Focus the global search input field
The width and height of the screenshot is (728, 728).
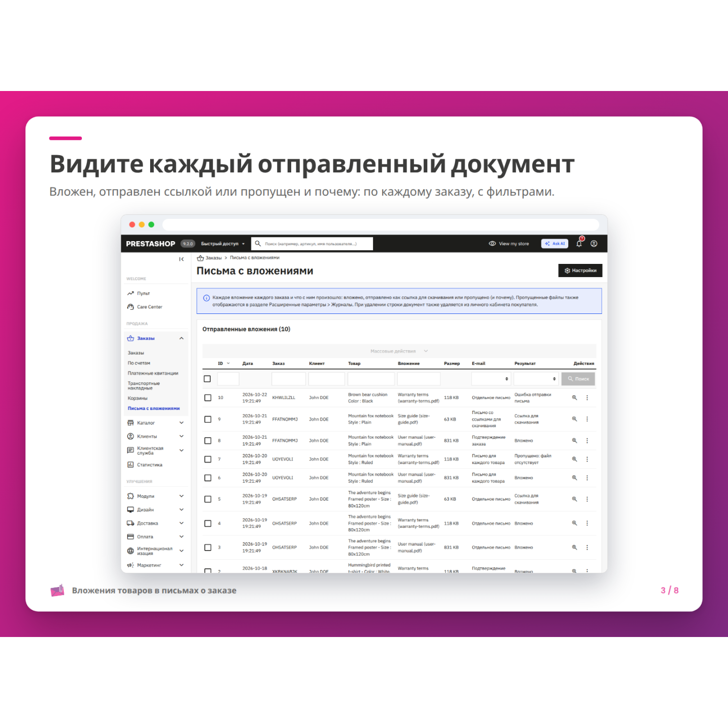[x=312, y=244]
